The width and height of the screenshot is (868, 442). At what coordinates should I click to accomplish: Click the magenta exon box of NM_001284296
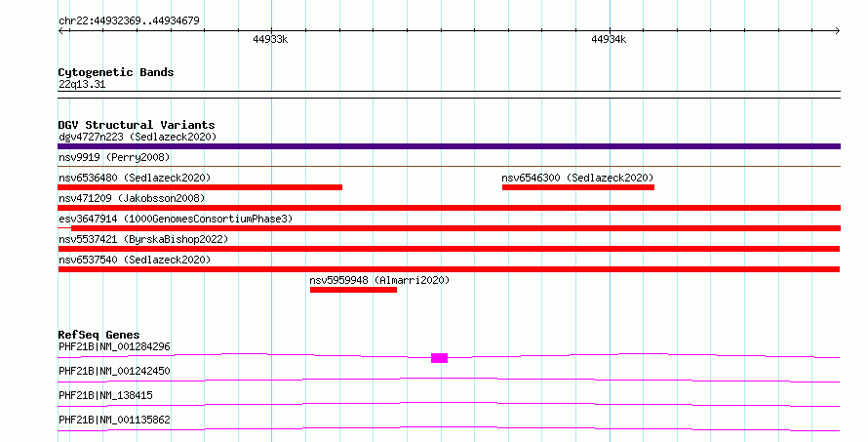[x=439, y=358]
